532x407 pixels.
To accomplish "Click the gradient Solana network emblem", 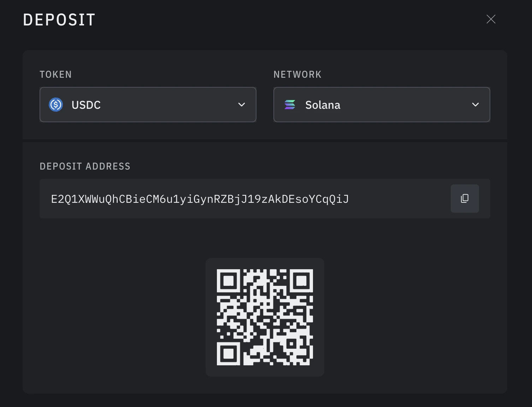I will tap(290, 105).
